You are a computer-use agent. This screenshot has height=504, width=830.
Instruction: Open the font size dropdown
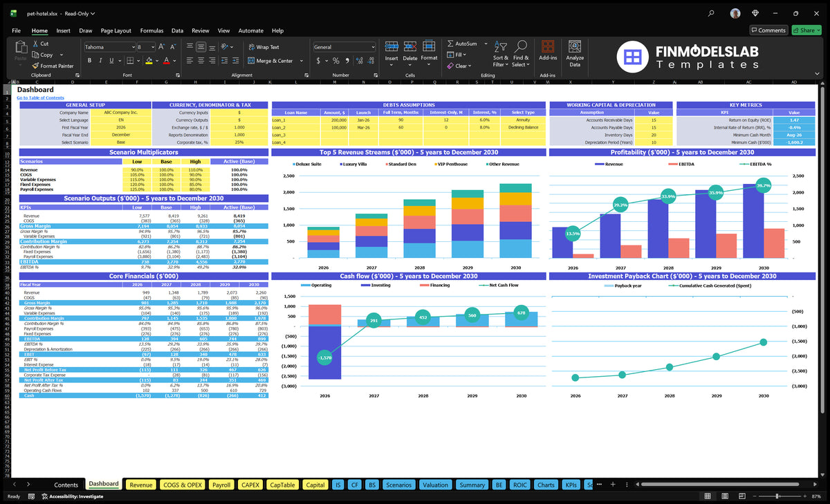(x=152, y=47)
